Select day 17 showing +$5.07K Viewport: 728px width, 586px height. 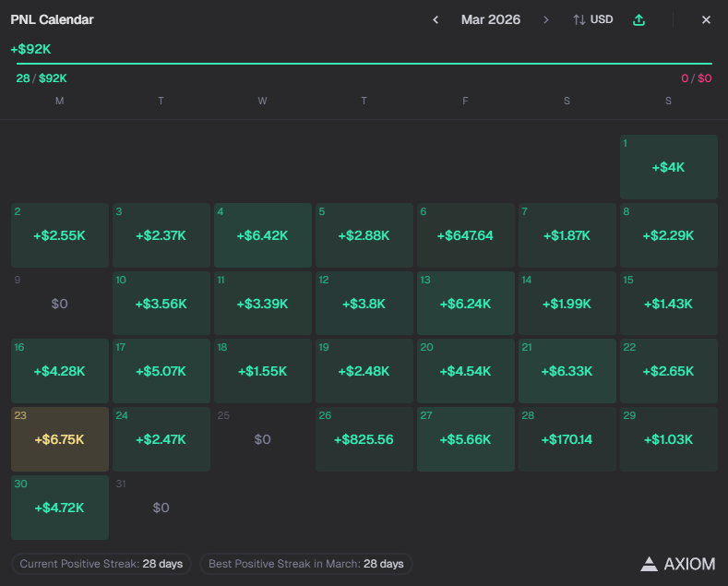161,371
